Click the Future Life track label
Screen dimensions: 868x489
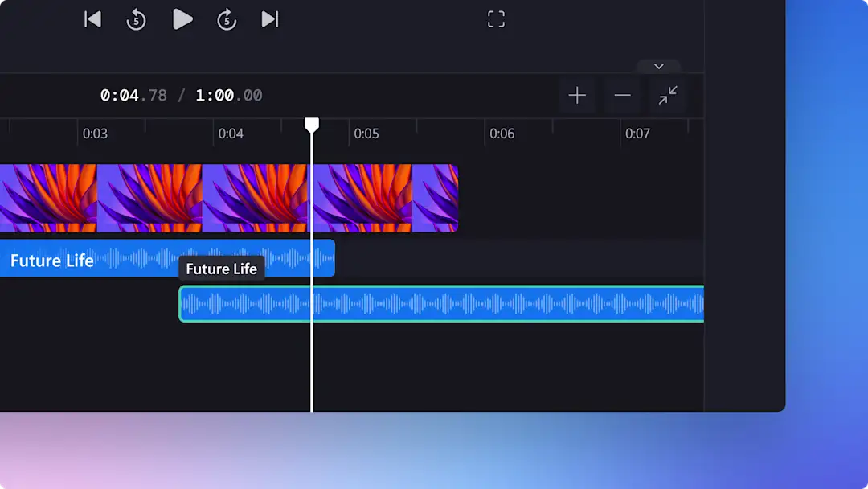pyautogui.click(x=51, y=260)
